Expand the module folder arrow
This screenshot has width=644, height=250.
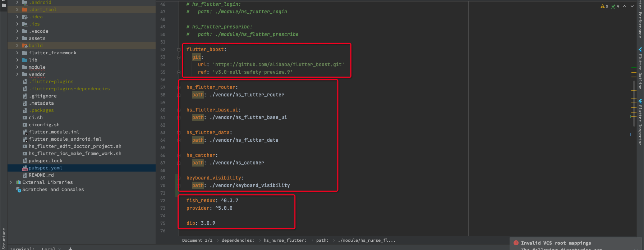pyautogui.click(x=17, y=67)
